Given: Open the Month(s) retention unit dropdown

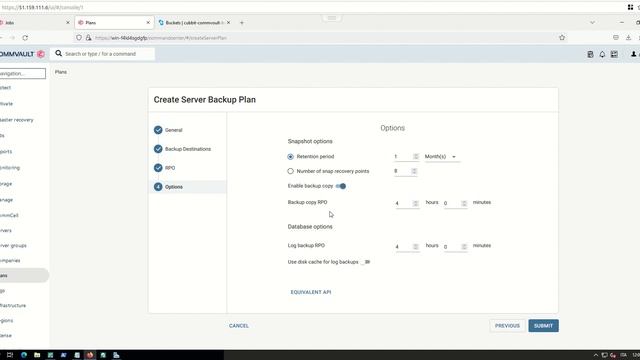Looking at the screenshot, I should [442, 157].
